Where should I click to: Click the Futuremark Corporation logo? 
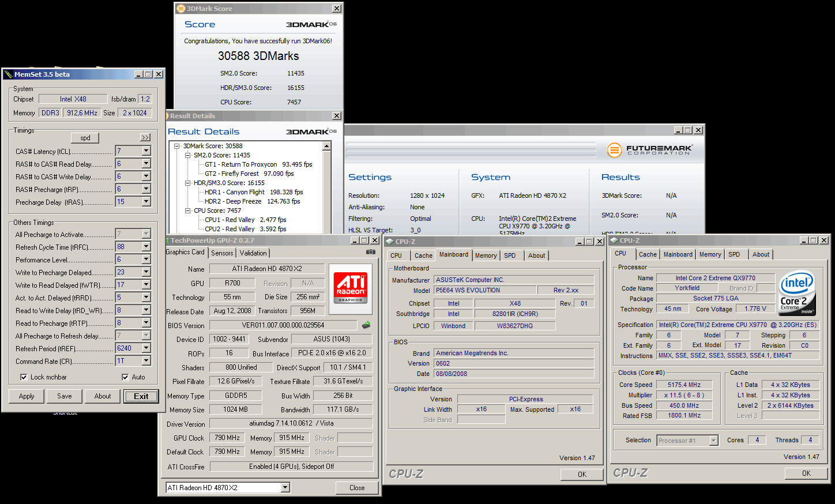pyautogui.click(x=649, y=150)
